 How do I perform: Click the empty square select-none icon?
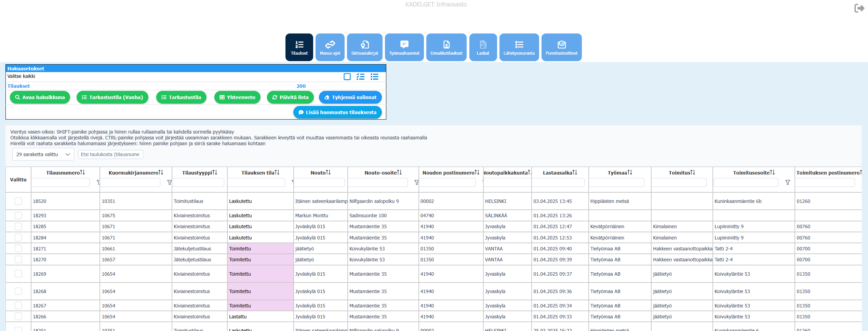[347, 77]
